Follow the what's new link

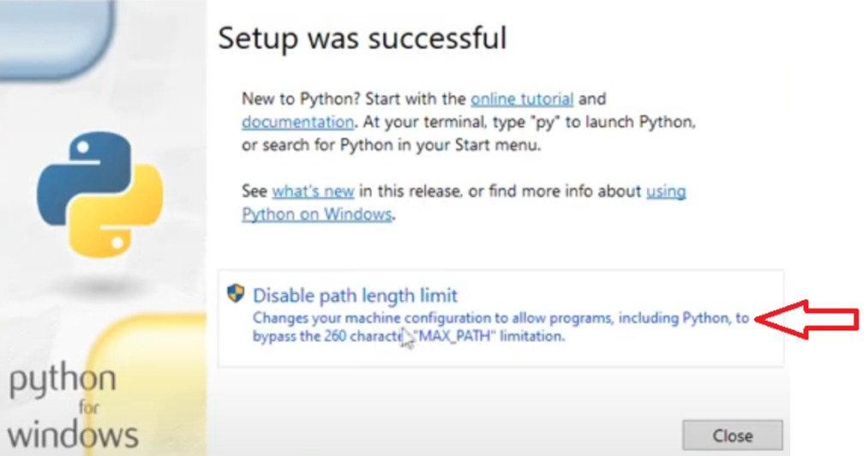(313, 190)
